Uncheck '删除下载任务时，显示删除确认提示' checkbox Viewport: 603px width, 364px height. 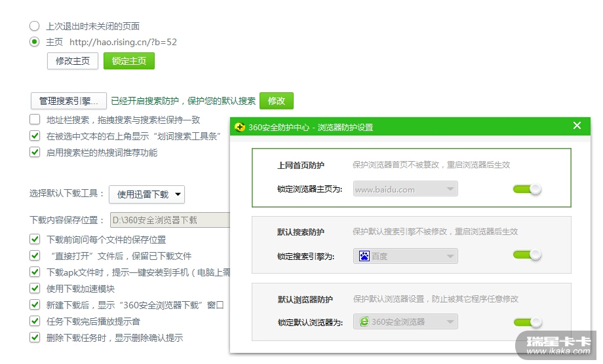(35, 338)
